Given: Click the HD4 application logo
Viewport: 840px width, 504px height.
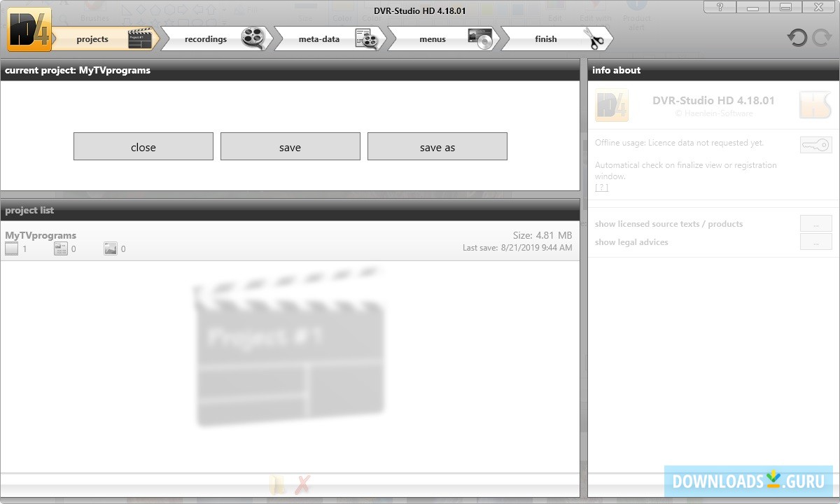Looking at the screenshot, I should (x=29, y=29).
